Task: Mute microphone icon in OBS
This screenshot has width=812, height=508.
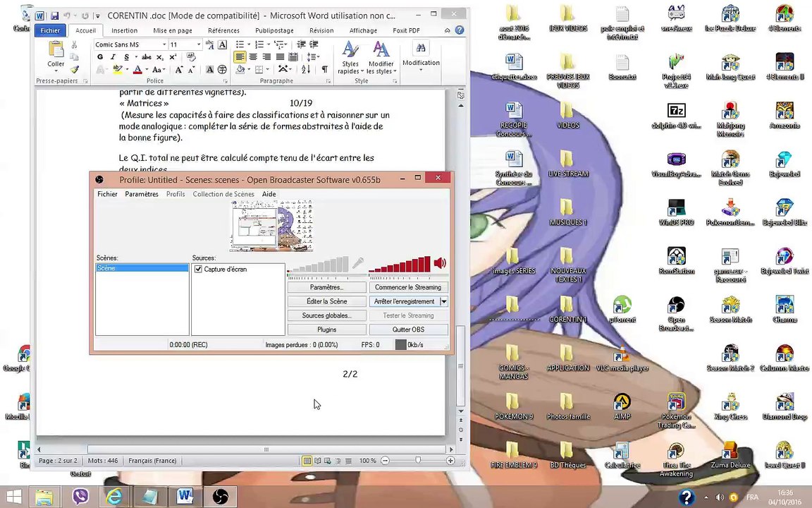Action: (358, 262)
